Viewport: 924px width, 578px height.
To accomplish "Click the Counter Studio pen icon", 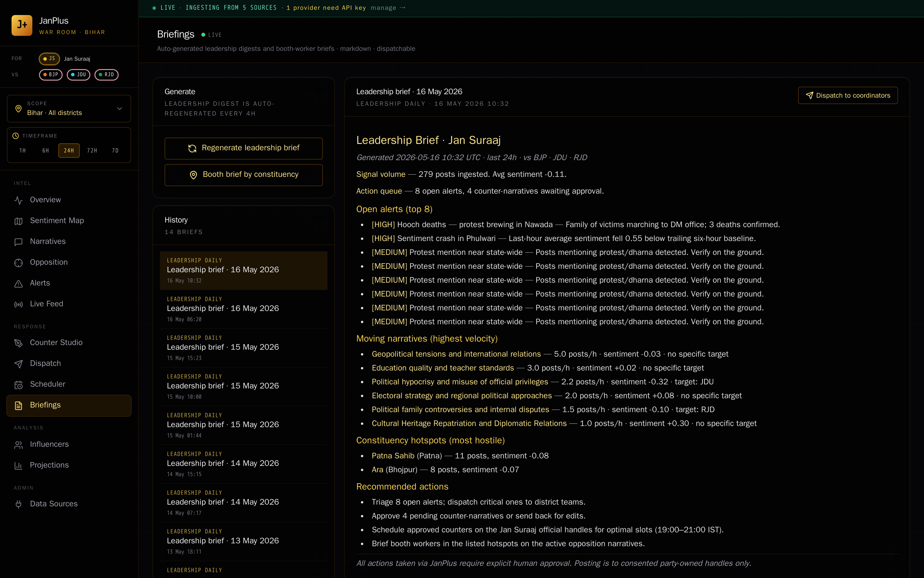I will (18, 343).
